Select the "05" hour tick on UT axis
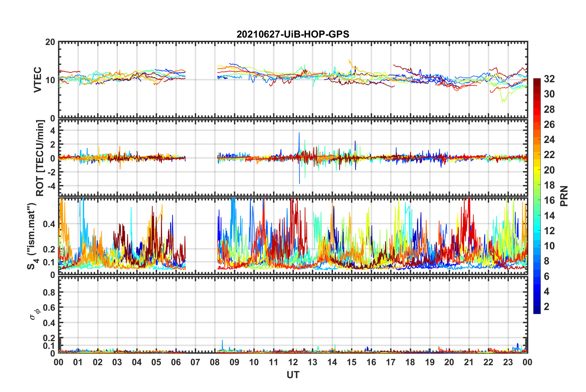 156,362
